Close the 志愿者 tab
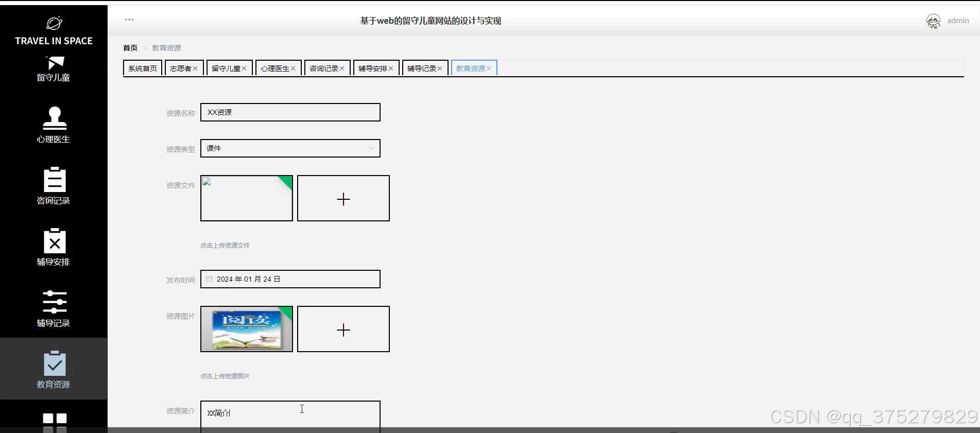Viewport: 980px width, 433px height. pos(195,68)
